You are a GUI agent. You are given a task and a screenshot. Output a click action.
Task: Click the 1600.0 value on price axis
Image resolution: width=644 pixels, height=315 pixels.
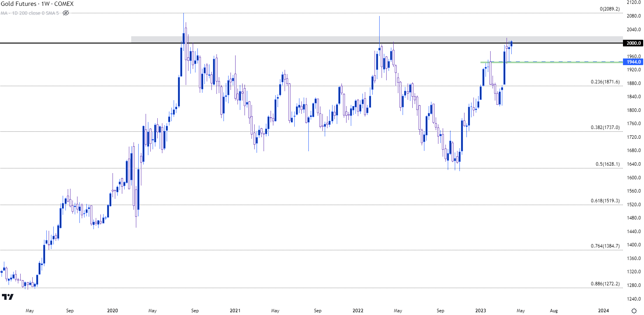click(x=633, y=178)
